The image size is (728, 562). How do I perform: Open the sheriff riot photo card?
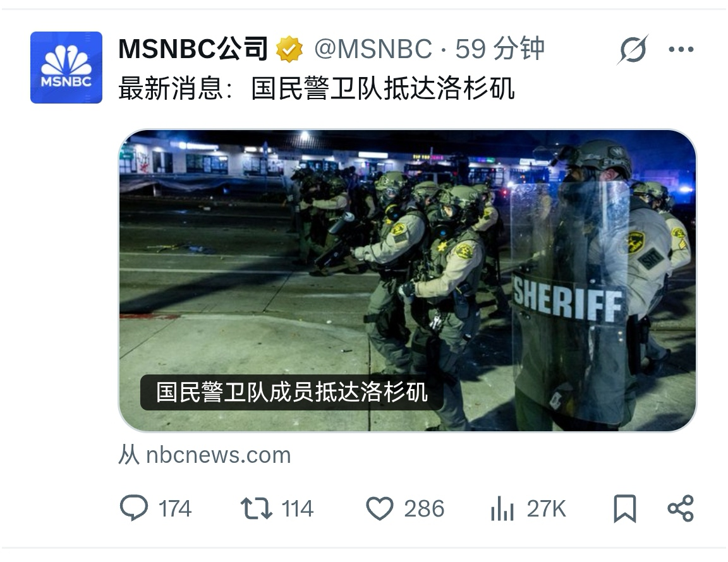408,280
